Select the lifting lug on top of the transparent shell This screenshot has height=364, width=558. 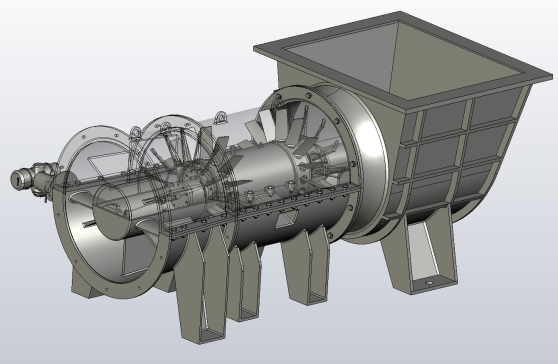[x=221, y=117]
